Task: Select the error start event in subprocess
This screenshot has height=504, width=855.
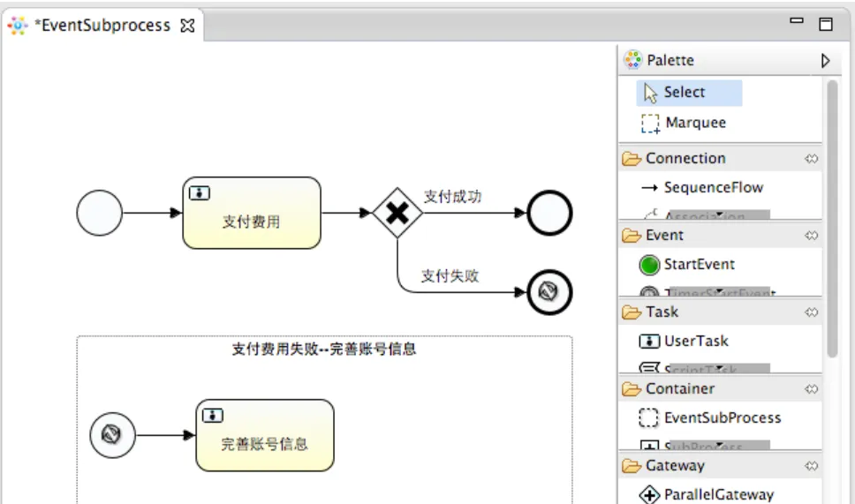Action: coord(112,435)
